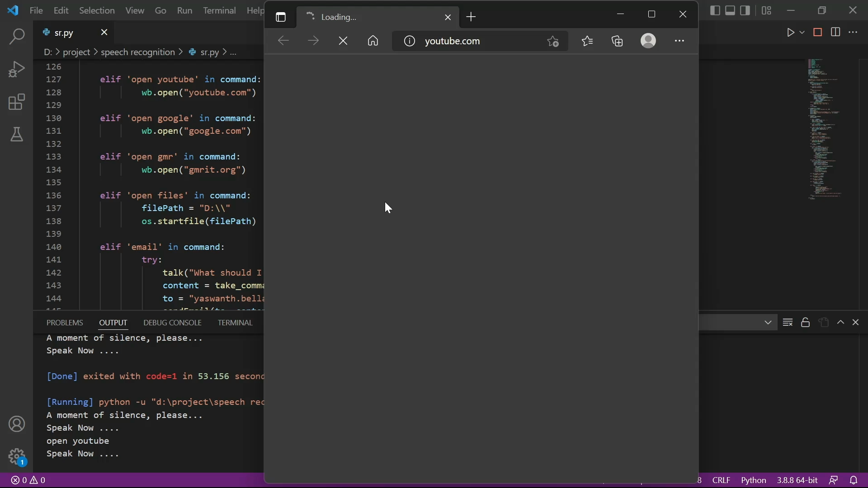Click the browser Home button
Viewport: 868px width, 488px height.
(373, 41)
